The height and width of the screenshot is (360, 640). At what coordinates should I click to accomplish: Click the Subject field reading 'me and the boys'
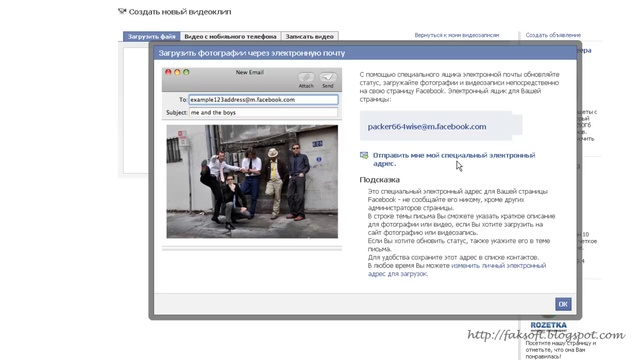[x=263, y=113]
